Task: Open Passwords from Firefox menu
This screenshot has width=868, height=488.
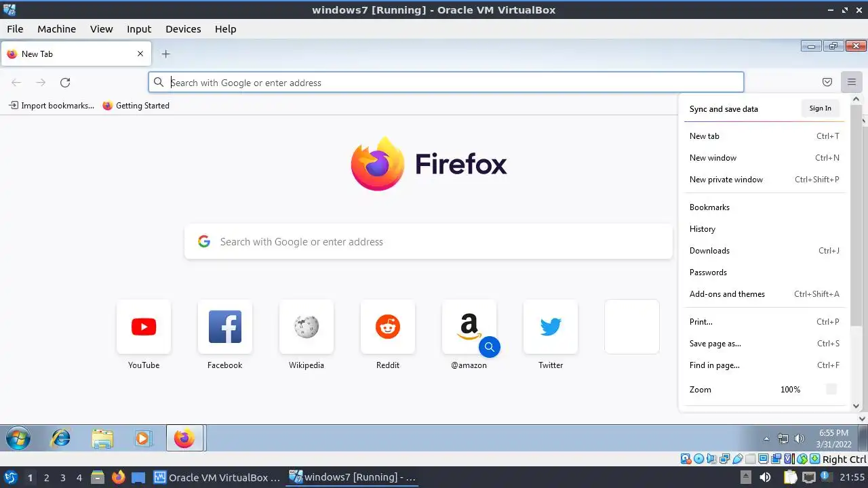Action: click(x=764, y=272)
